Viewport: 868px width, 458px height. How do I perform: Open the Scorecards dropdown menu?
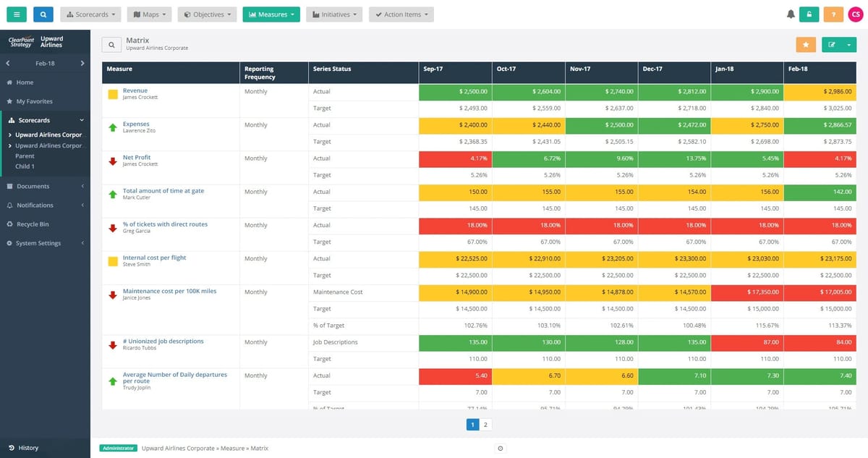(90, 14)
